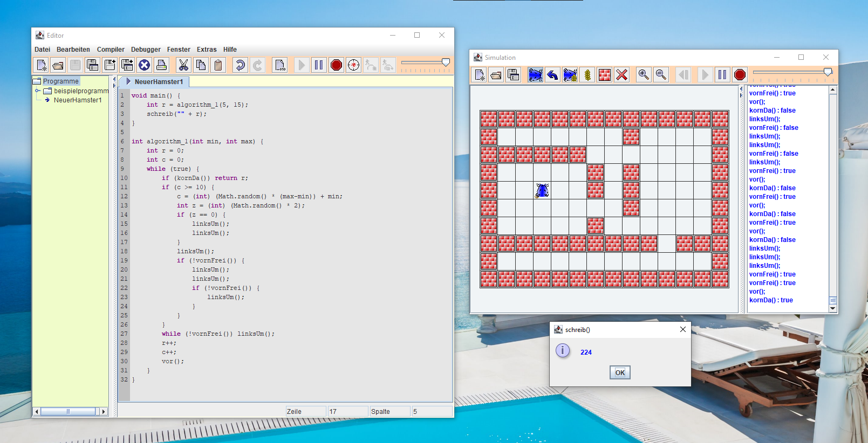
Task: Copy selection with the Editor copy icon
Action: pyautogui.click(x=201, y=65)
